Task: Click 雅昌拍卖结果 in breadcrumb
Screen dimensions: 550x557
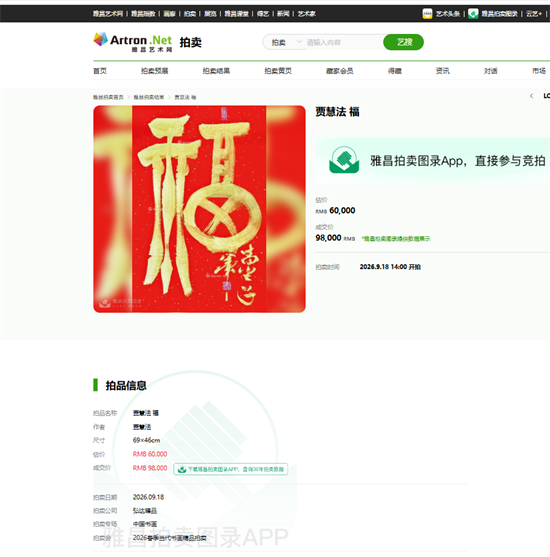Action: point(149,97)
